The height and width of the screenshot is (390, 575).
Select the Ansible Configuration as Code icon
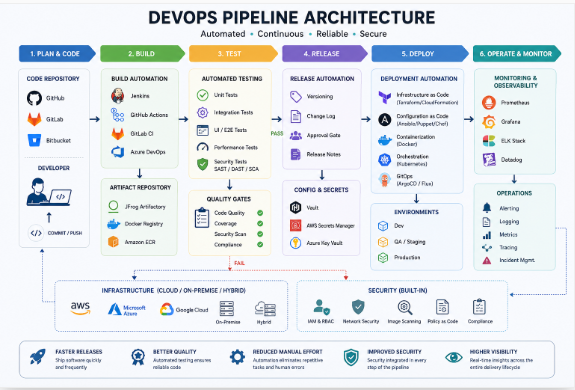click(x=385, y=119)
